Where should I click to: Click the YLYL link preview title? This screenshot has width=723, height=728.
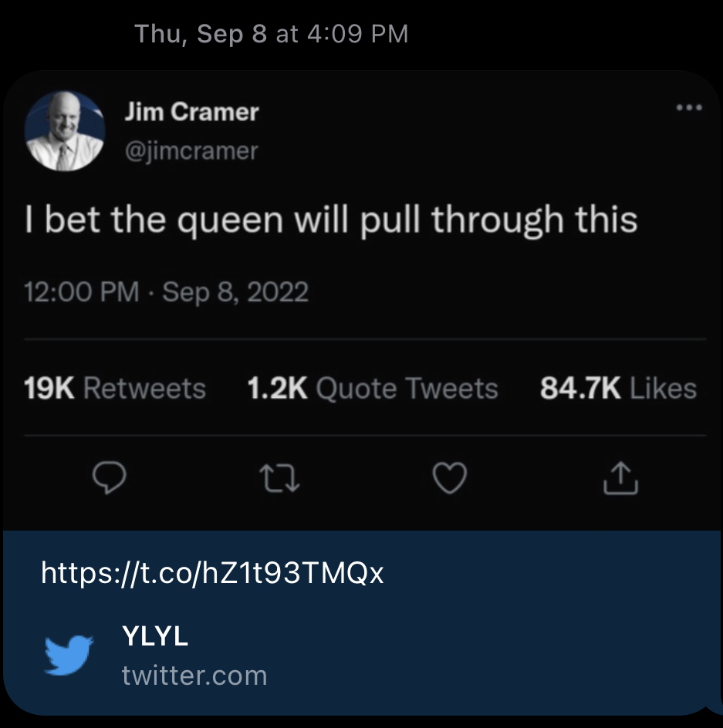click(x=155, y=637)
